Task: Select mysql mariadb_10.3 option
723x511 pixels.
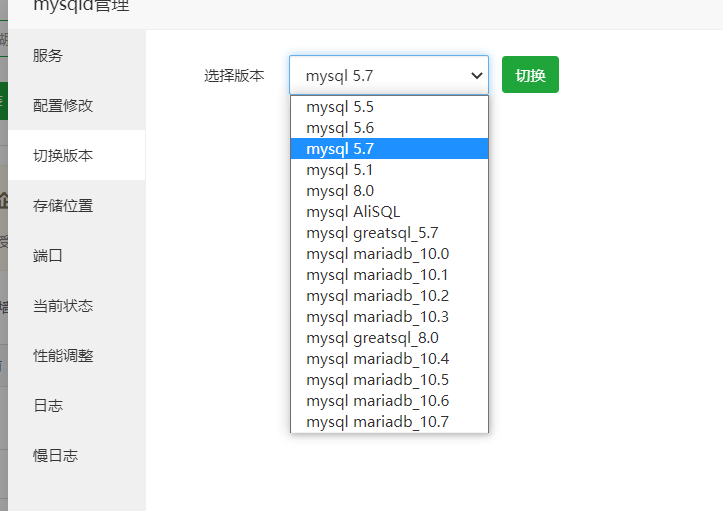Action: coord(389,316)
